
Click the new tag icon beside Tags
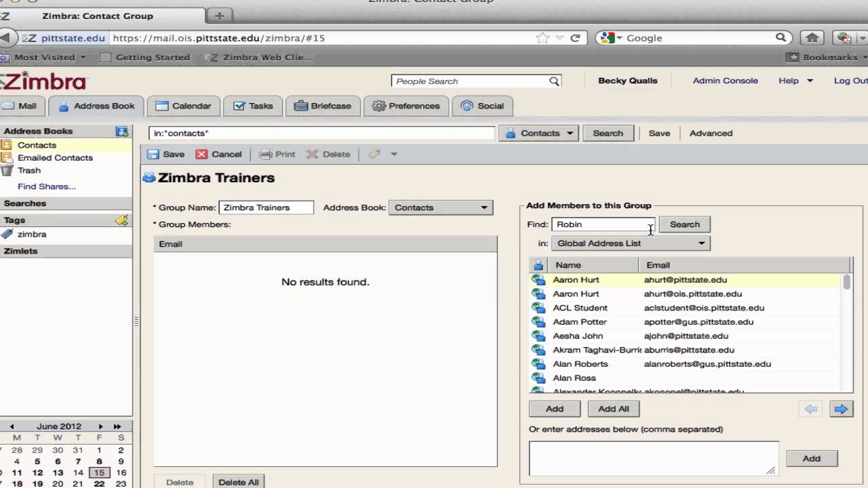pyautogui.click(x=122, y=220)
